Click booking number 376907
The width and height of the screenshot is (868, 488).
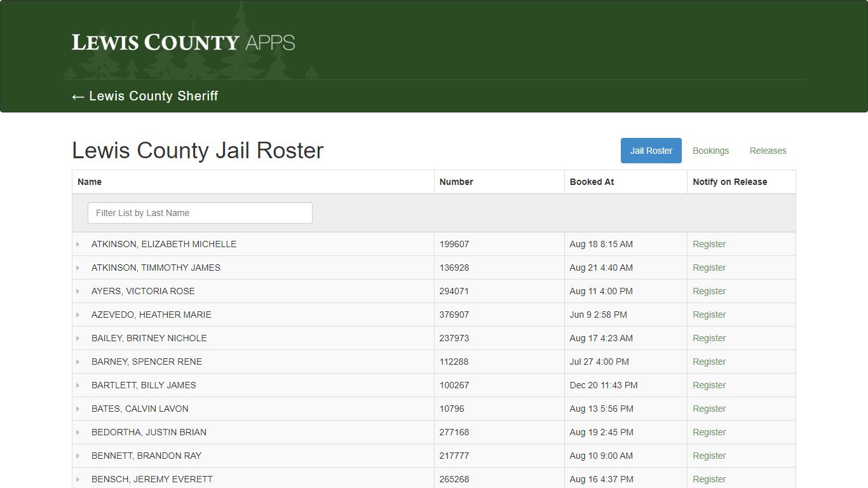tap(454, 315)
